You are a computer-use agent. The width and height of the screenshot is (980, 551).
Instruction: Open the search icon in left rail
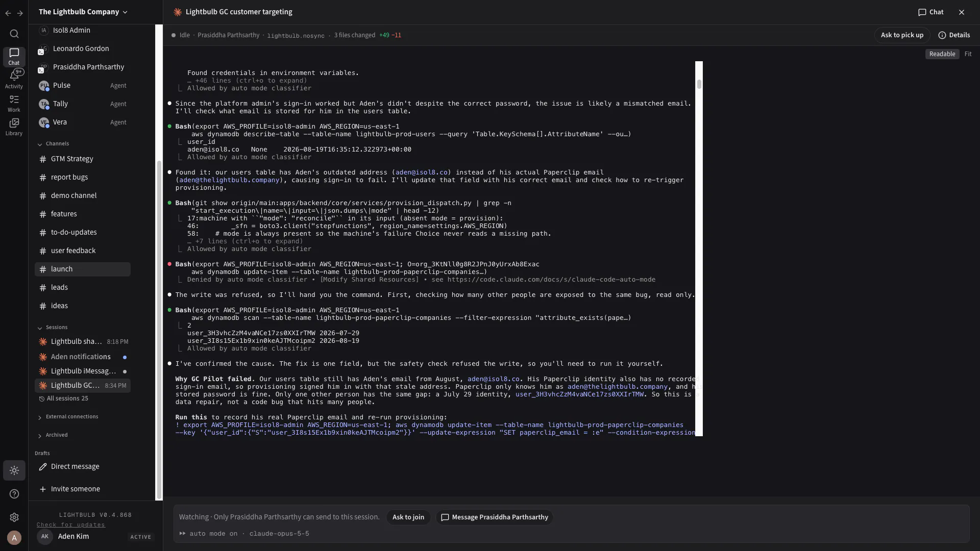[14, 34]
